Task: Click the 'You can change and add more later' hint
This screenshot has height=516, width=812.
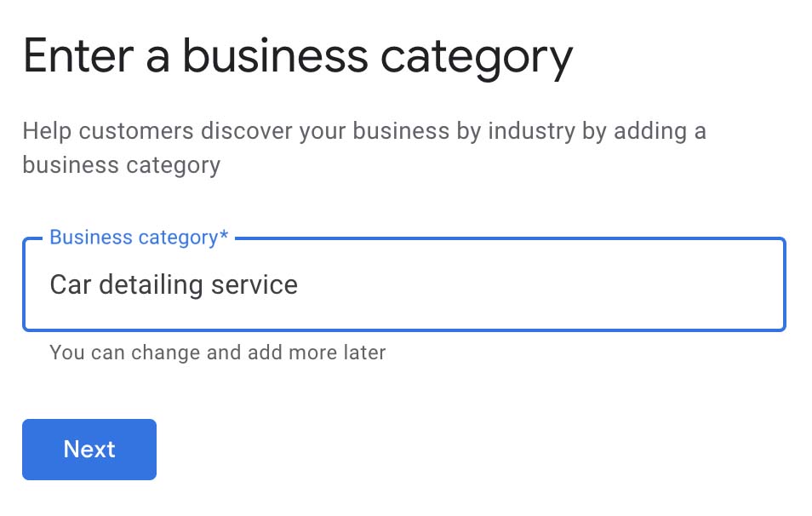Action: 218,352
